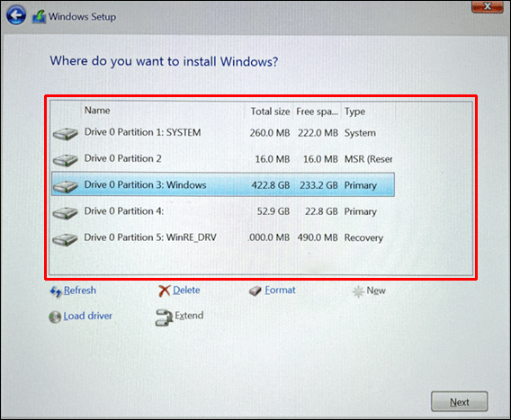Select Drive 0 Partition 3: Windows
The height and width of the screenshot is (420, 511).
tap(223, 184)
